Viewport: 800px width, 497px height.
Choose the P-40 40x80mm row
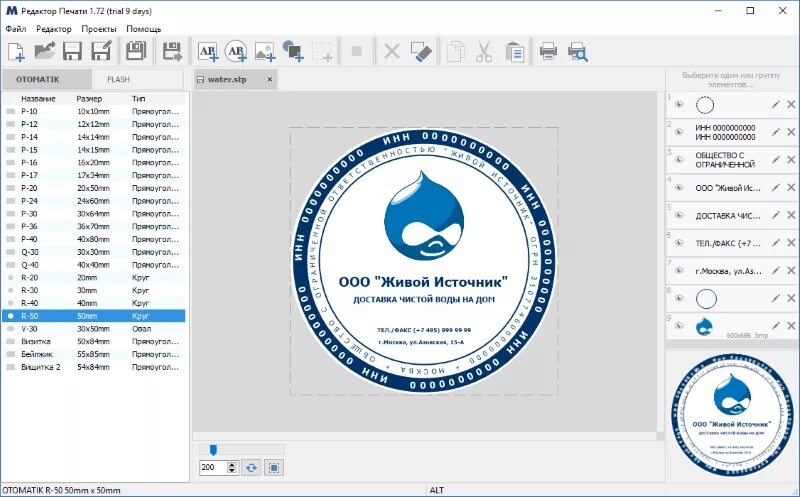click(94, 239)
